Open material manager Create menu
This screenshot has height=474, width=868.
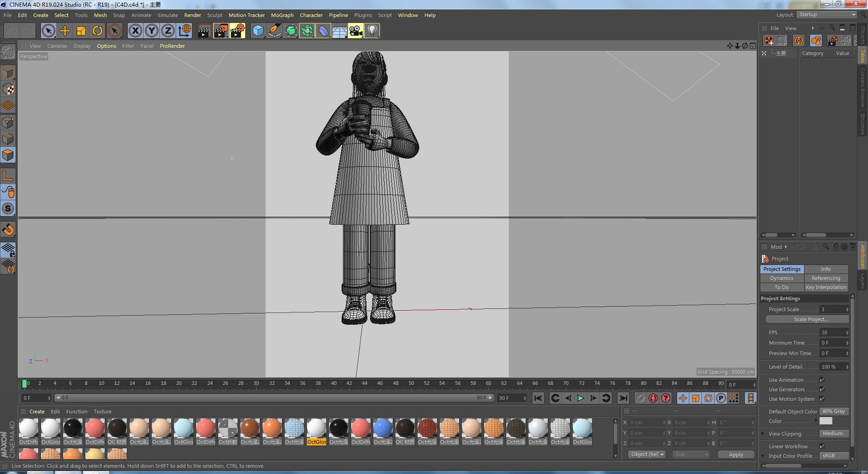(x=37, y=412)
